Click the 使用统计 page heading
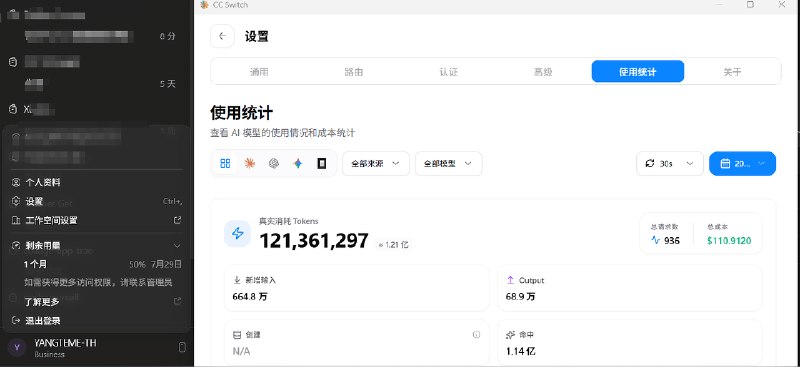 point(241,112)
